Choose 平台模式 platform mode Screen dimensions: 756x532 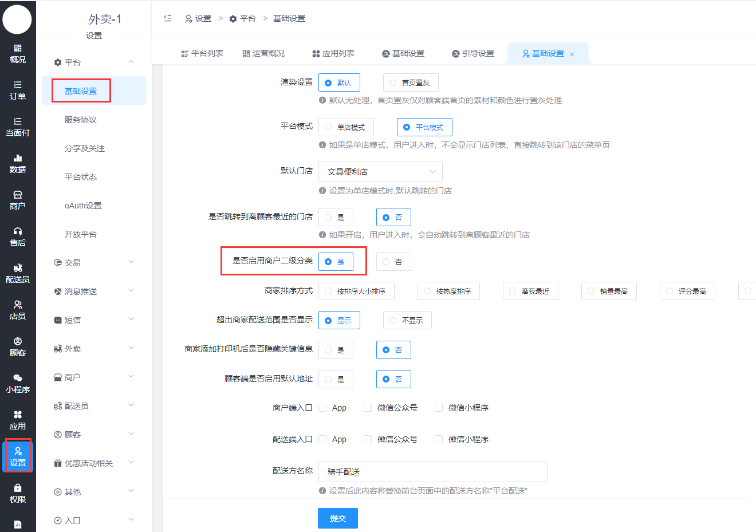424,127
